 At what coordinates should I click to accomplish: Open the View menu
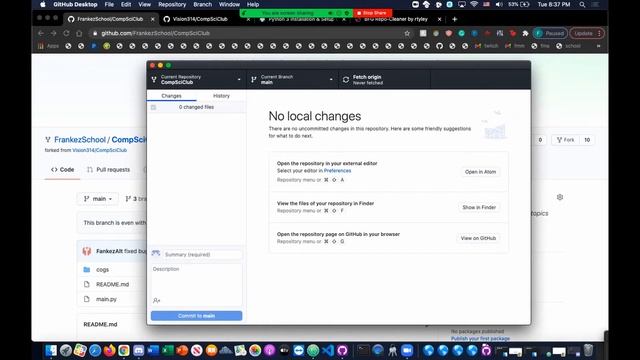pos(144,4)
